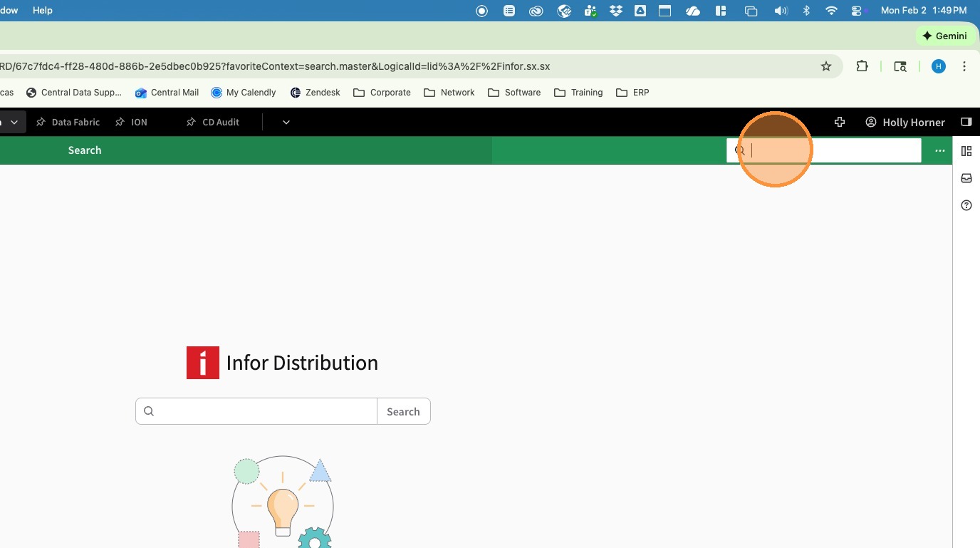Open the help question mark icon in sidebar

tap(966, 205)
